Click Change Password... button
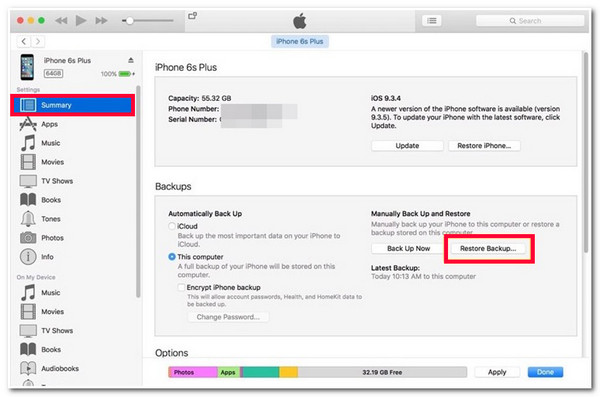The image size is (600, 397). pyautogui.click(x=228, y=317)
